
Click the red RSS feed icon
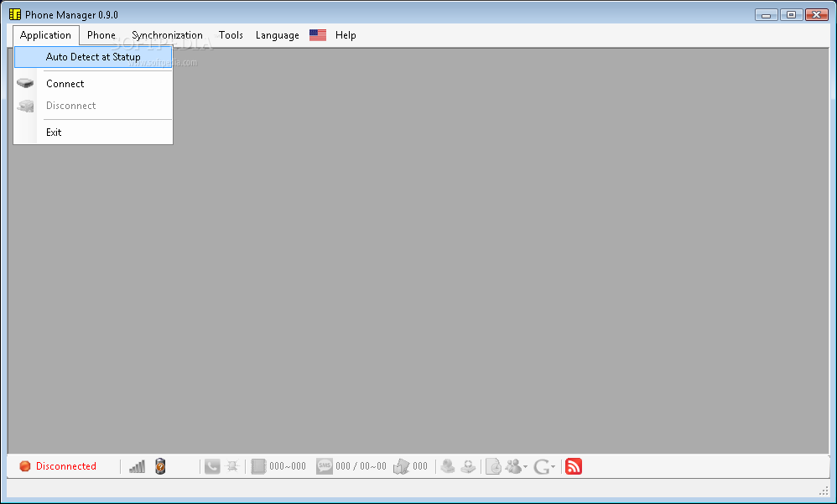click(x=574, y=466)
